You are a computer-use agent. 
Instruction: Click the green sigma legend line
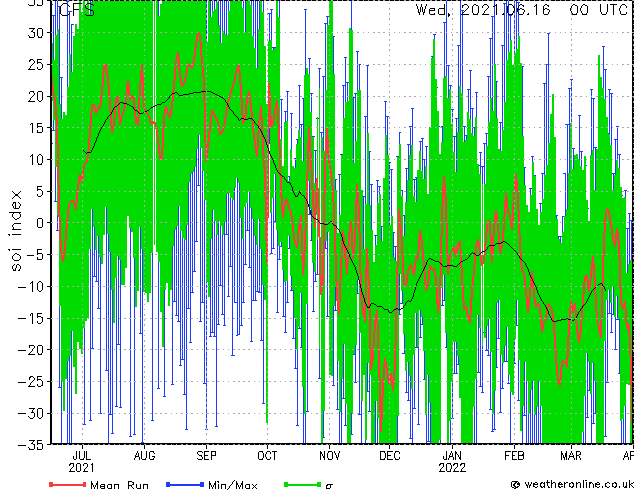[x=302, y=484]
